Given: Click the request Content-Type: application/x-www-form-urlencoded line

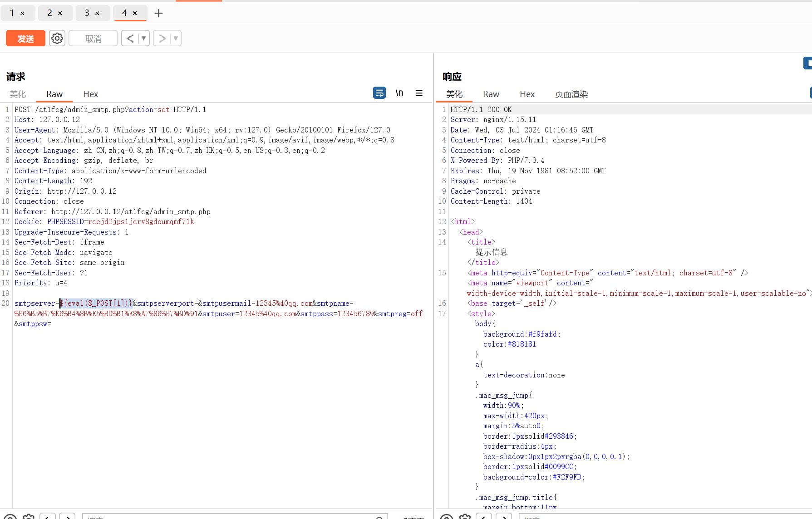Looking at the screenshot, I should 110,171.
